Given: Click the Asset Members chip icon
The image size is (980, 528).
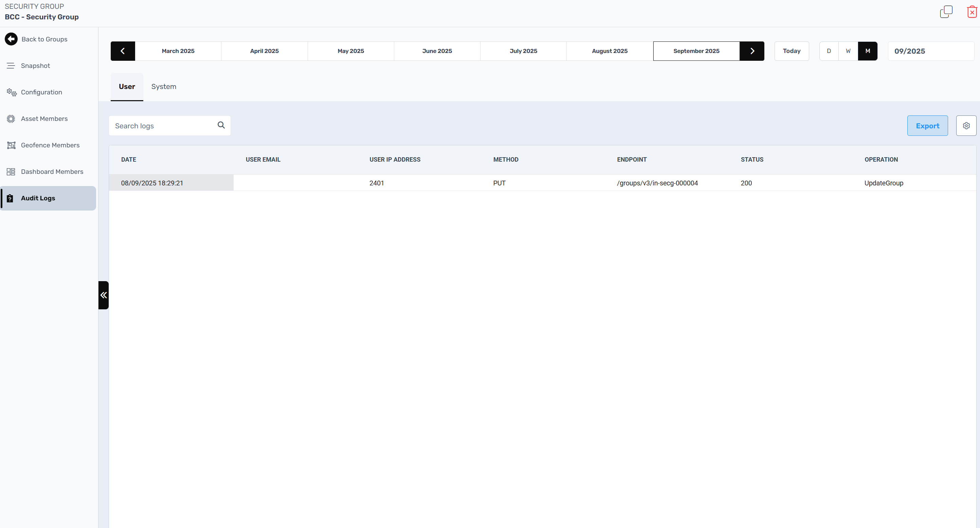Looking at the screenshot, I should coord(11,119).
